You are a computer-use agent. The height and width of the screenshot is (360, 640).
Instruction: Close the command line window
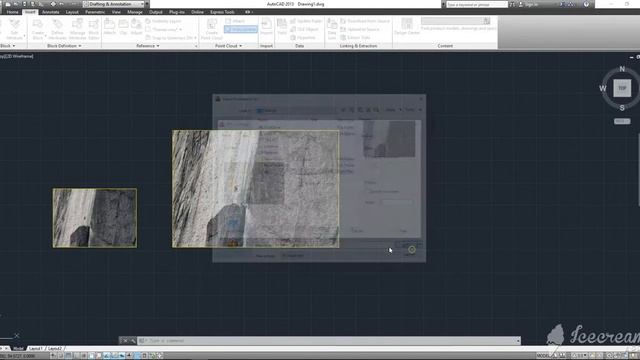[125, 340]
